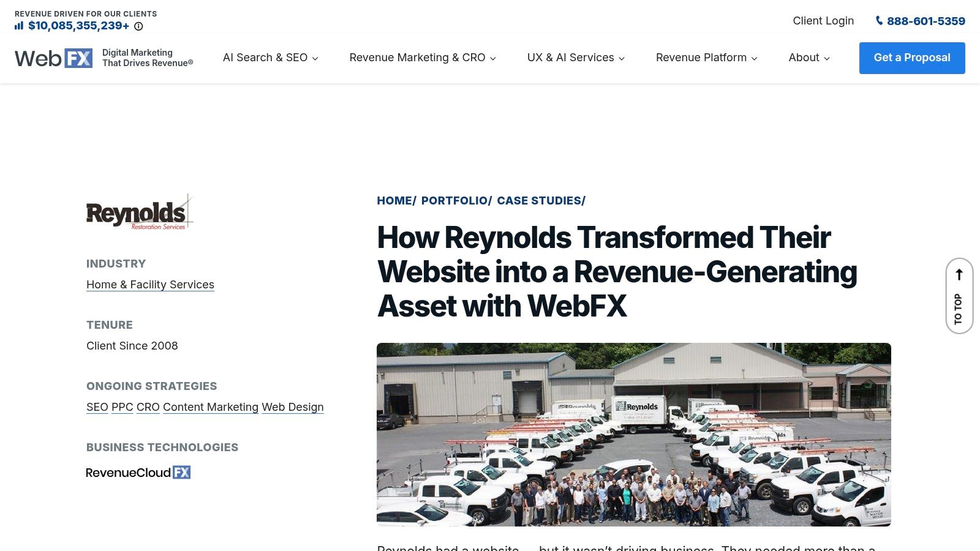Open the PPC strategy link
This screenshot has width=980, height=551.
[x=123, y=407]
